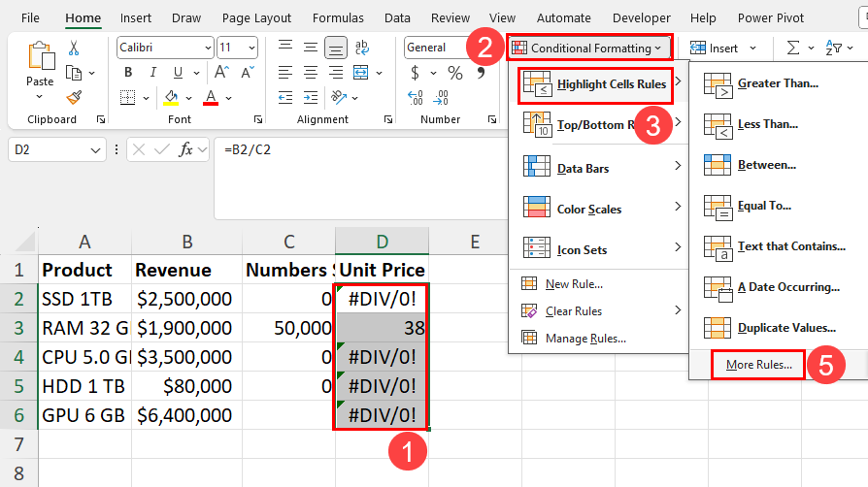Click the formula bar containing =B2/C2
This screenshot has height=487, width=868.
point(360,178)
